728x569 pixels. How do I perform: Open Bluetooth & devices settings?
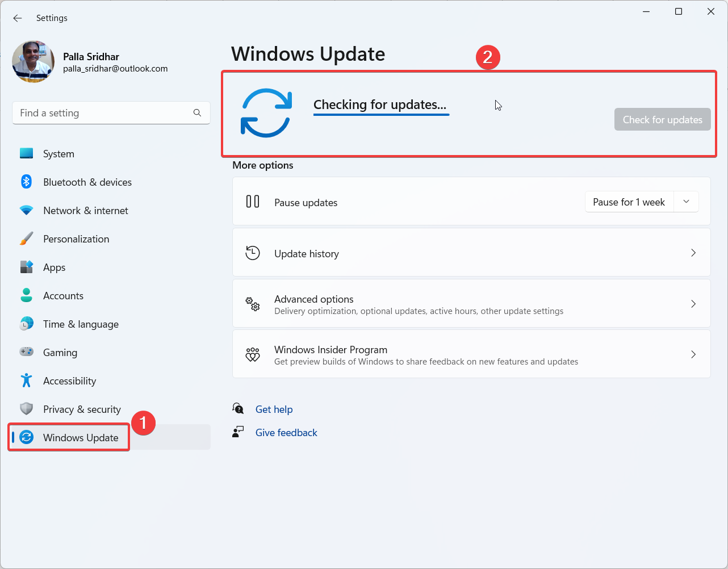click(x=26, y=182)
